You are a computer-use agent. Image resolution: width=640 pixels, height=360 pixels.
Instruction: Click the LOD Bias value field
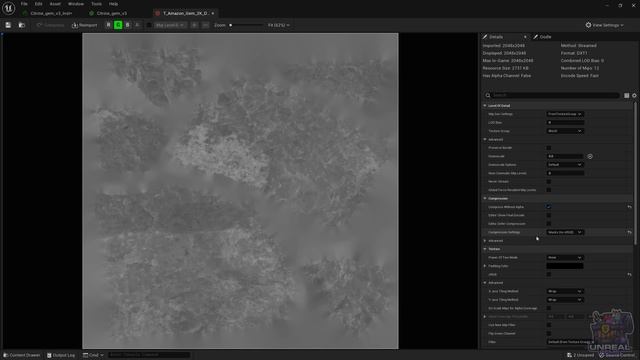pos(565,122)
